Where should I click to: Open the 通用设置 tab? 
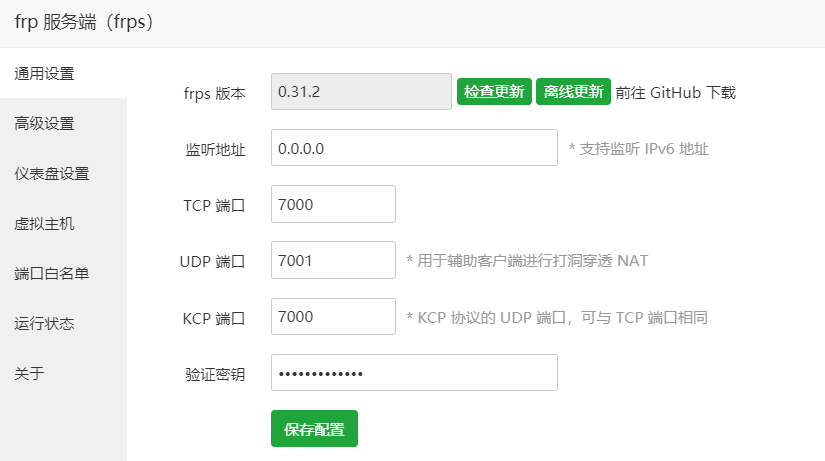pos(45,73)
